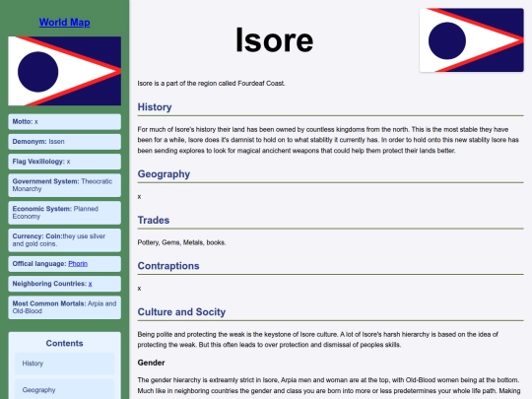Click the Currency: Coin info box
The image size is (532, 399).
(x=64, y=240)
